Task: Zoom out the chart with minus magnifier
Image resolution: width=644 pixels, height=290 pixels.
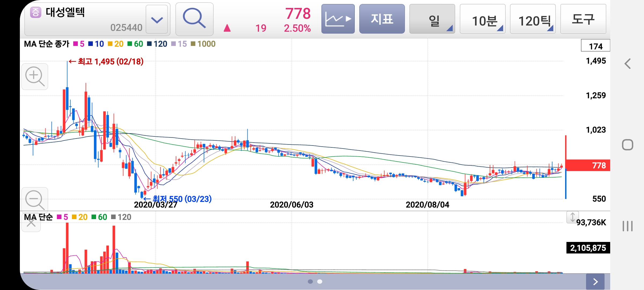Action: [35, 200]
